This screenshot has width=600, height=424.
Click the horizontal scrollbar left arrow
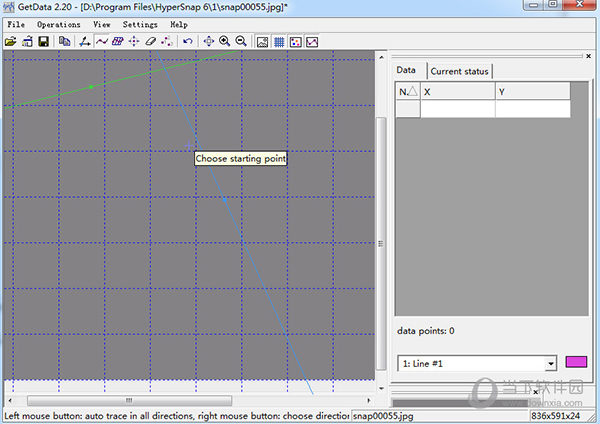point(10,401)
